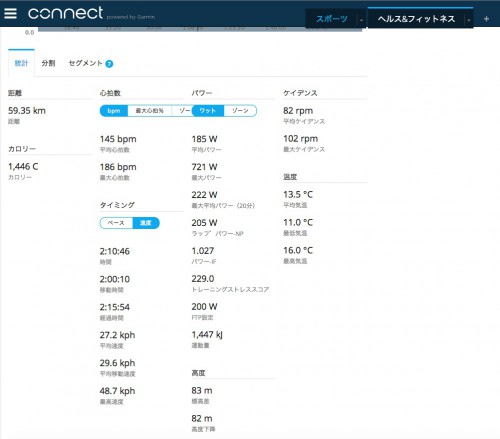Toggle heart rate display to bpm
The width and height of the screenshot is (500, 439).
114,111
